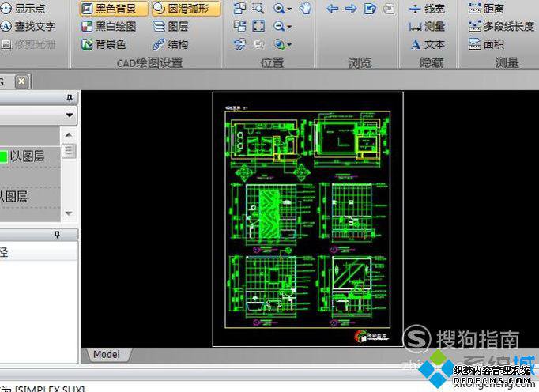Viewport: 539px width, 392px height.
Task: Click the undo view icon in 浏览
Action: 370,9
